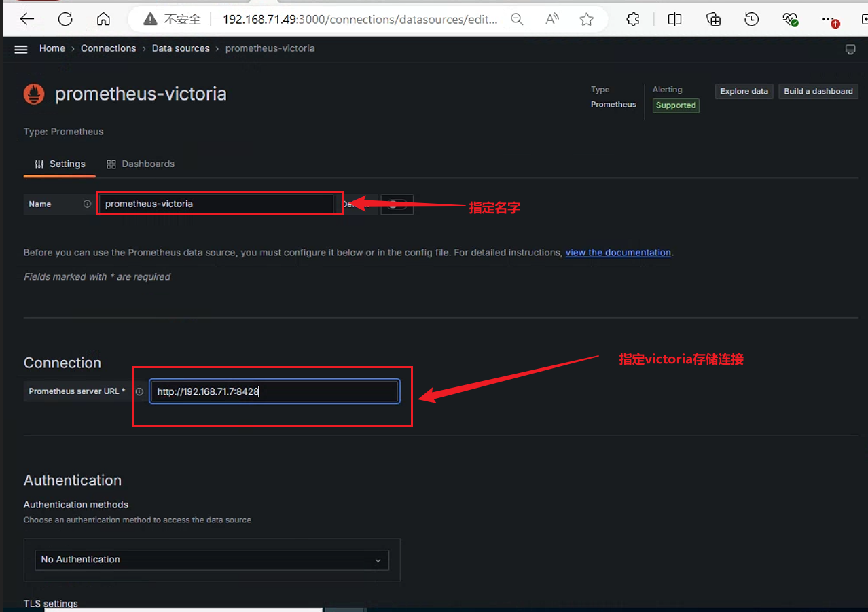
Task: Click the monitor icon at Grafana top right
Action: 850,50
